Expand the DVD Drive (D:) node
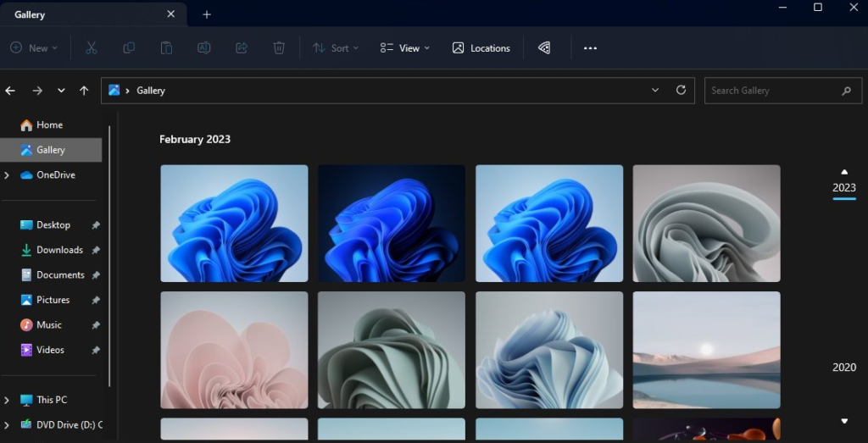This screenshot has height=443, width=868. (7, 425)
